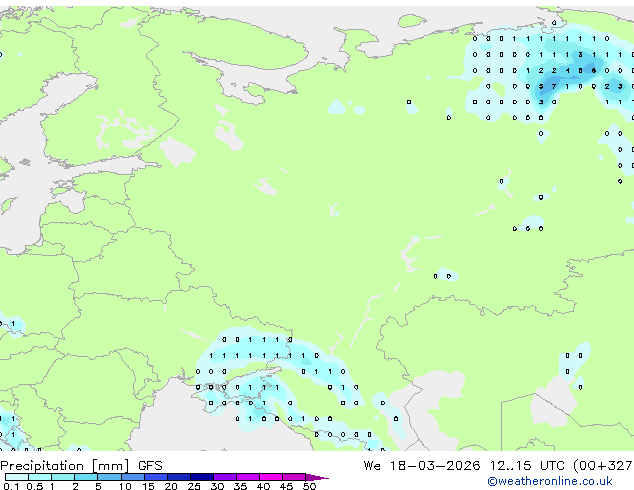Click legend scale label "50"
Image resolution: width=634 pixels, height=490 pixels.
(309, 486)
